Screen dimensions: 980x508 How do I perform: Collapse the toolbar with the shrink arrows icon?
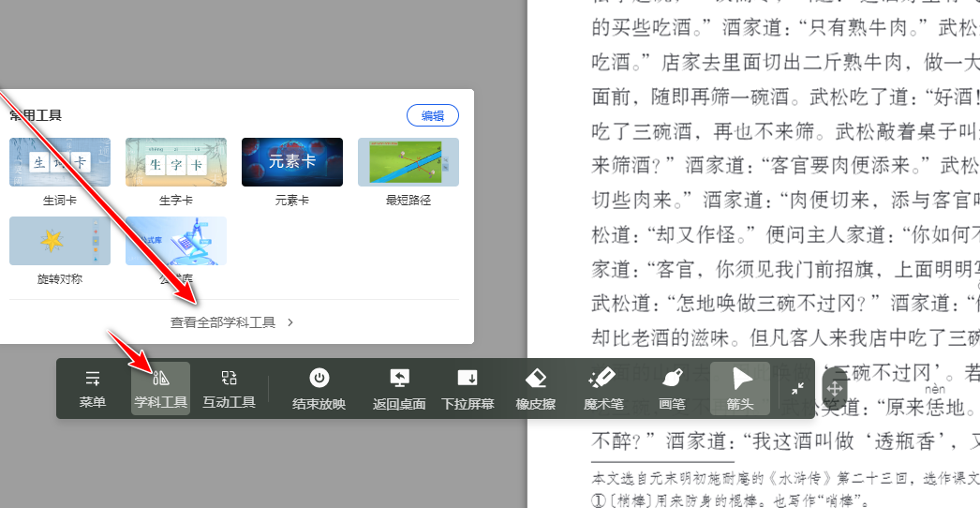click(x=797, y=389)
